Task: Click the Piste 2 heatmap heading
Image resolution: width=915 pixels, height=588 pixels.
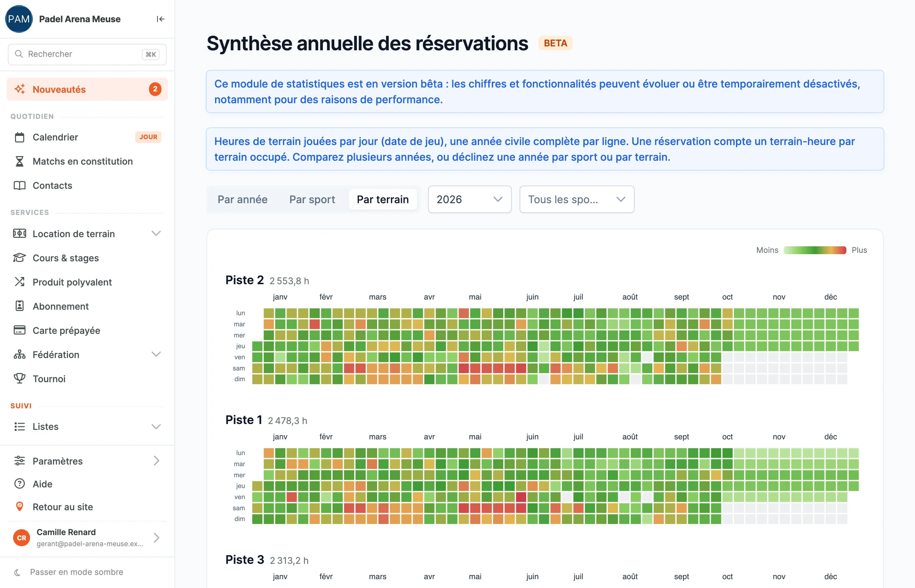Action: click(x=244, y=280)
